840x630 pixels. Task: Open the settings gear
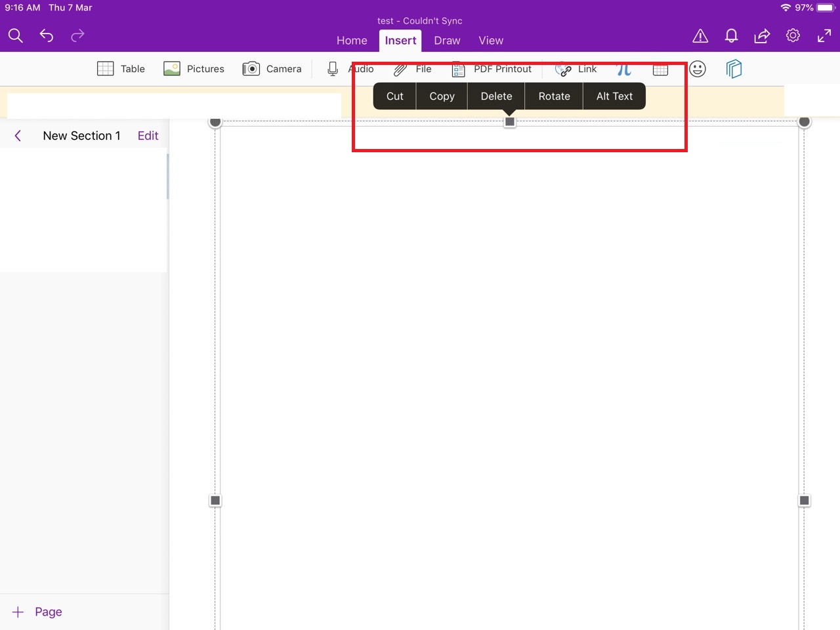click(x=793, y=35)
